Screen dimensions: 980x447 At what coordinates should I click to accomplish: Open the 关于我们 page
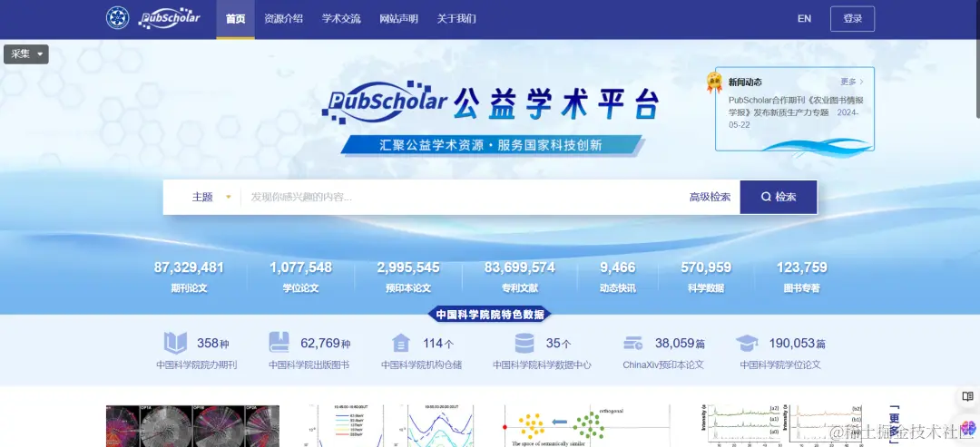pos(456,19)
